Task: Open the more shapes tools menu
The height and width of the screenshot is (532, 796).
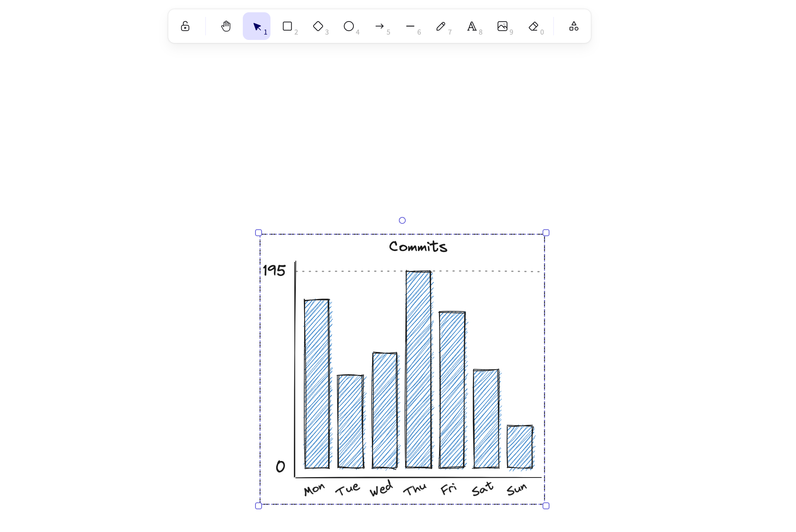Action: 574,26
